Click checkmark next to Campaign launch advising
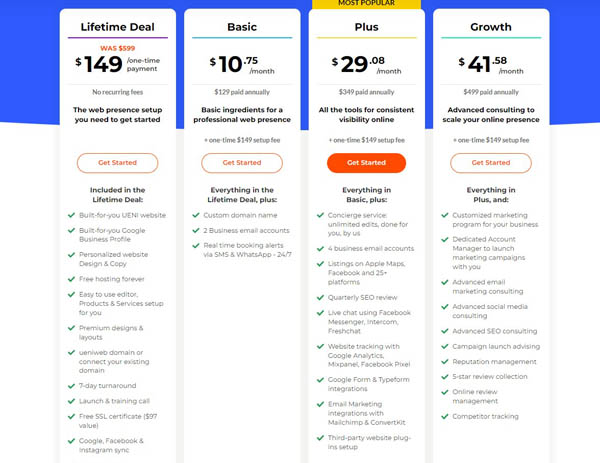Viewport: 600px width, 463px height. [x=444, y=346]
